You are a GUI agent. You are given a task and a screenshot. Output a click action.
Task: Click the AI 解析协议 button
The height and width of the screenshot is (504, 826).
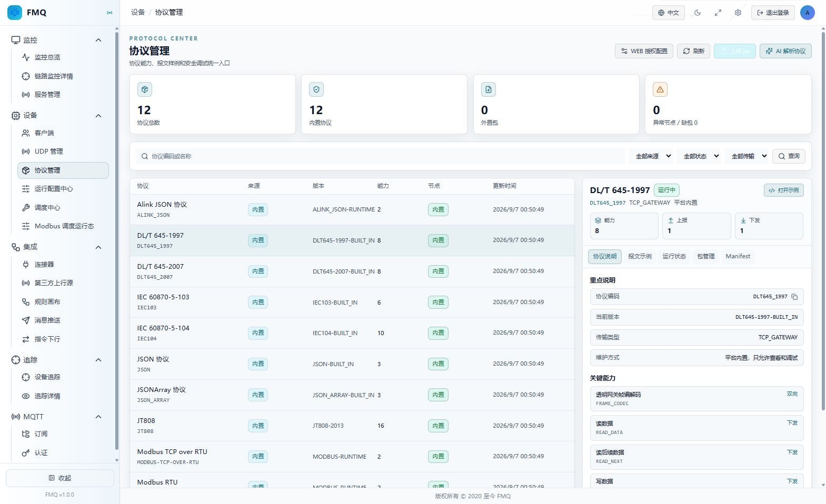[x=785, y=51]
